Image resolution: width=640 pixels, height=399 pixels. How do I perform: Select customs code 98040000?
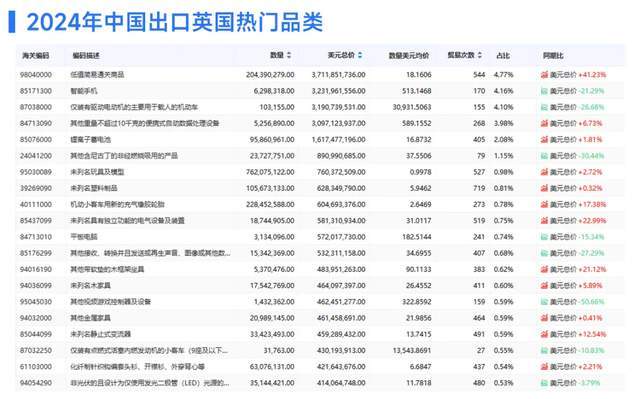click(x=36, y=75)
